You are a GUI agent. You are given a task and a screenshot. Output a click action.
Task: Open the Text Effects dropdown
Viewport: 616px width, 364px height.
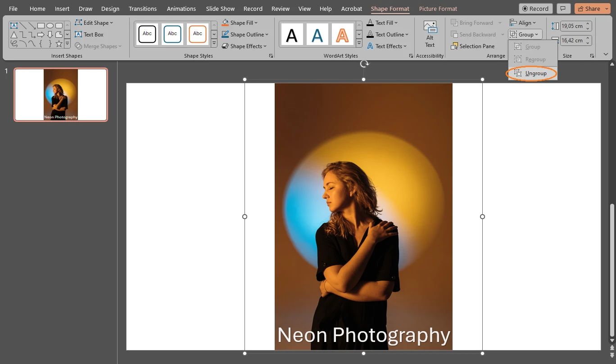pyautogui.click(x=387, y=46)
